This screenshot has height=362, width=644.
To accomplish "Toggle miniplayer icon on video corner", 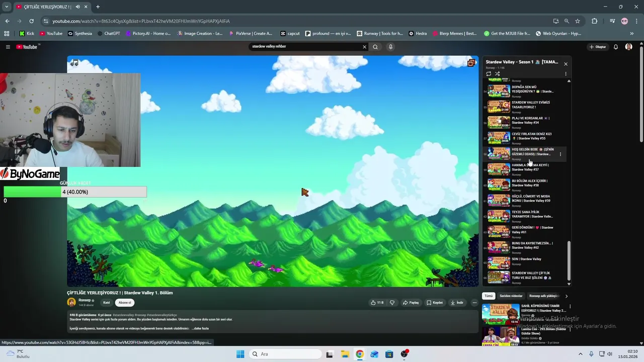I will pyautogui.click(x=471, y=63).
